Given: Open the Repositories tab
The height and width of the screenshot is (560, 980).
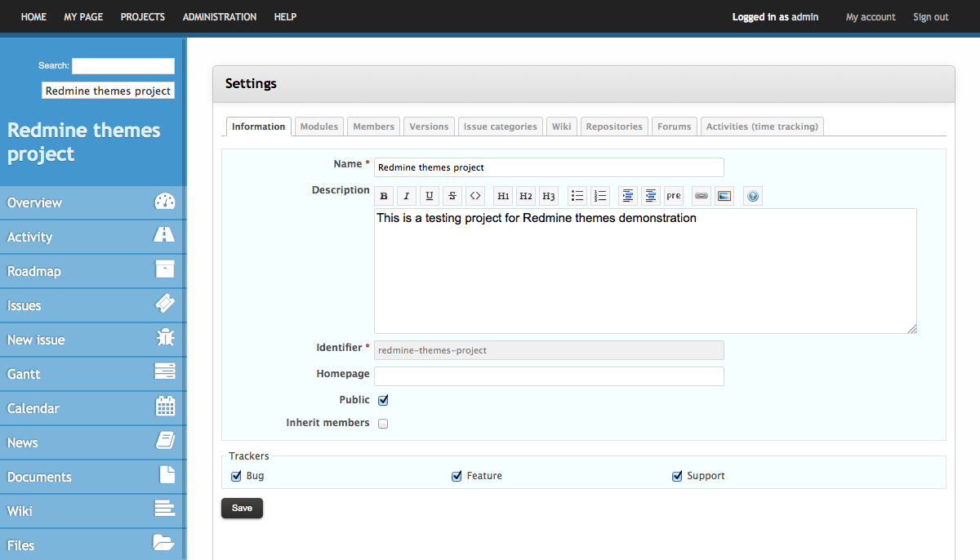Looking at the screenshot, I should coord(614,127).
